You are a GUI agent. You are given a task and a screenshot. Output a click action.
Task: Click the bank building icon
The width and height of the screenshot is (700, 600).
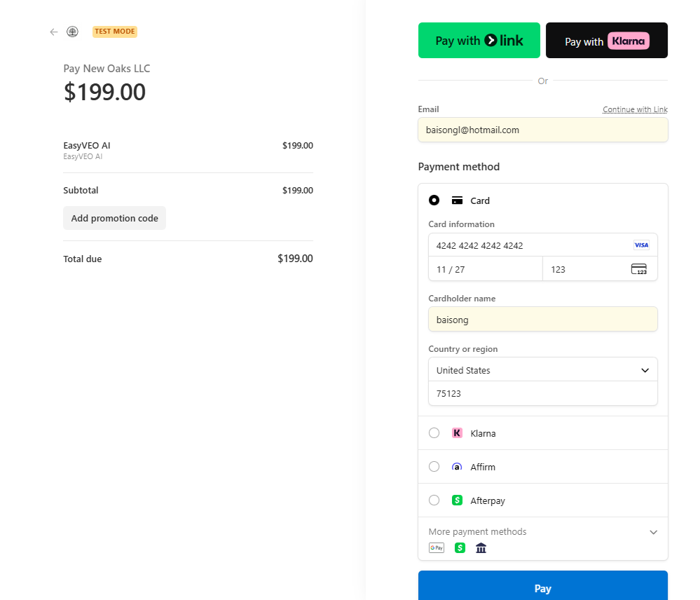481,548
